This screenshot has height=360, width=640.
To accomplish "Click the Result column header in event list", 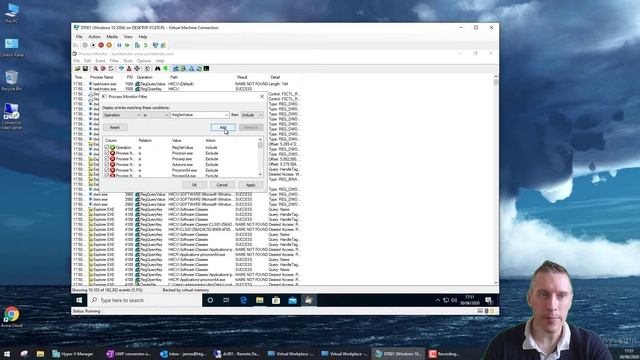I will tap(242, 77).
